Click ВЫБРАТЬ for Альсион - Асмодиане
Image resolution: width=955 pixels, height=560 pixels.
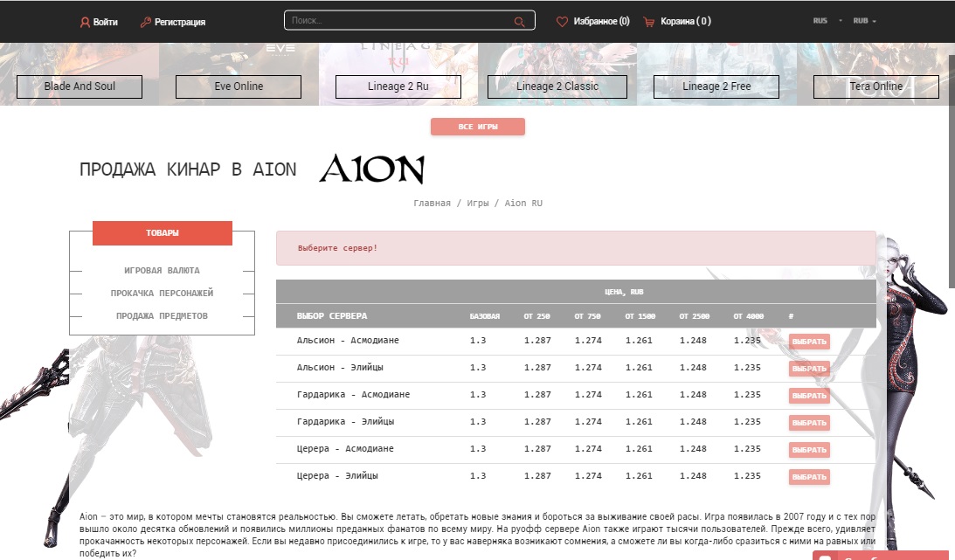point(809,342)
